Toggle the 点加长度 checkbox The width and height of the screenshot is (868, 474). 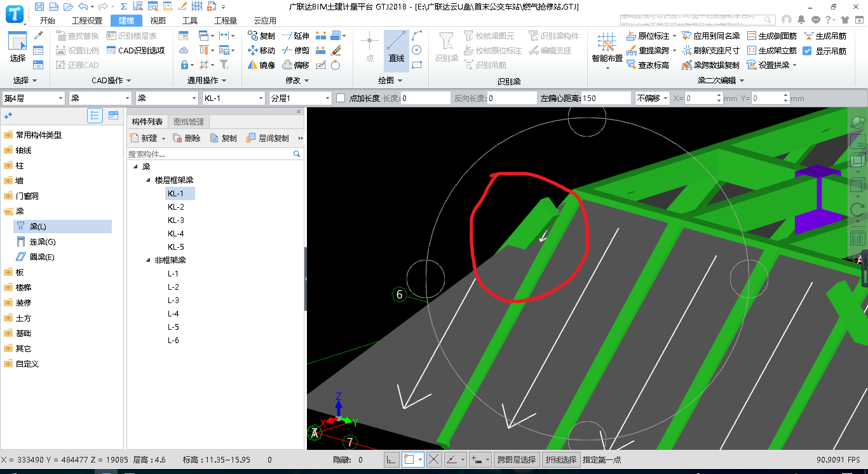point(341,98)
